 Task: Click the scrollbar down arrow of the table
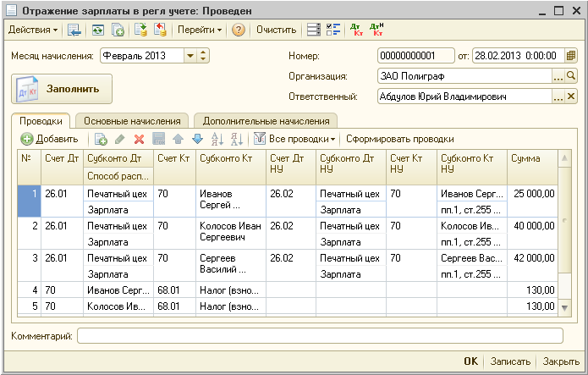564,308
